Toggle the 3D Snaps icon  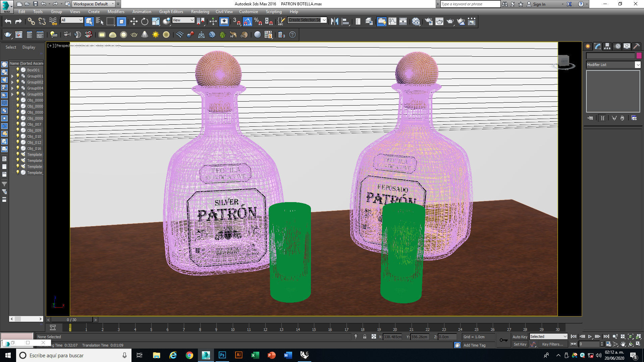pos(236,22)
